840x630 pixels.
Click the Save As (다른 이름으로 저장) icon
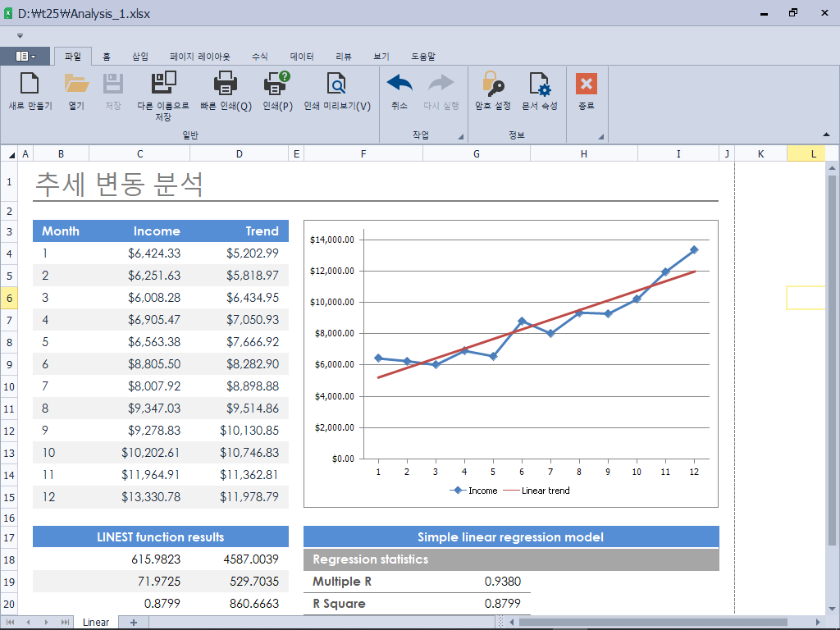tap(163, 83)
